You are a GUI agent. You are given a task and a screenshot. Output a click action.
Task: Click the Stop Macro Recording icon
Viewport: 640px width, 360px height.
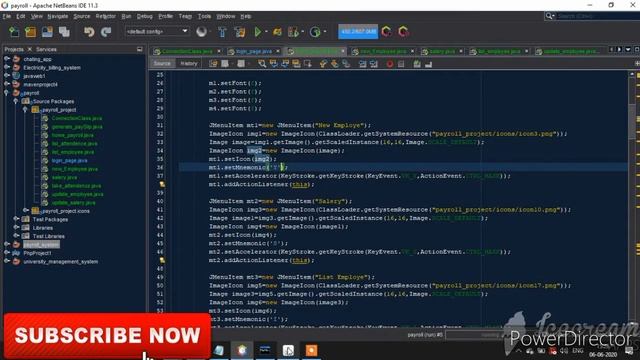click(401, 64)
